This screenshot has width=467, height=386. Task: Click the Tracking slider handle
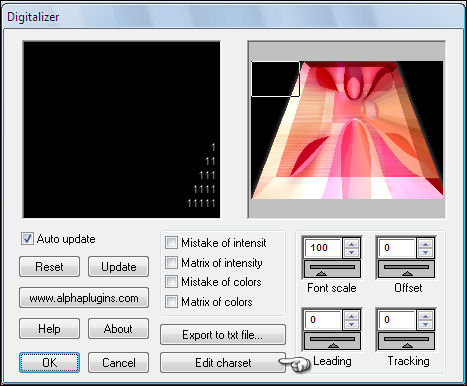coord(407,346)
